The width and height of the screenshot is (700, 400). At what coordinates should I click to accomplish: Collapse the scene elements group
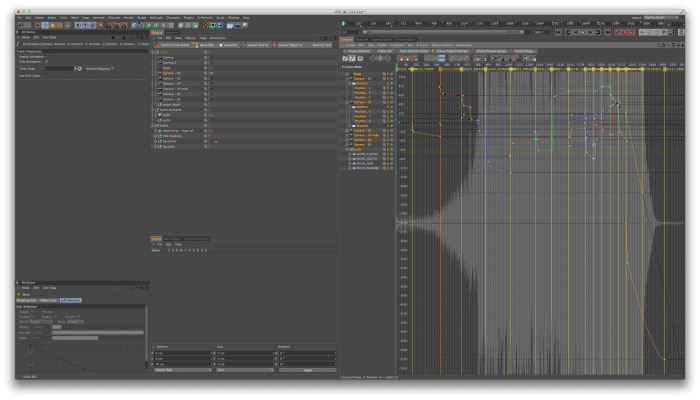point(153,110)
